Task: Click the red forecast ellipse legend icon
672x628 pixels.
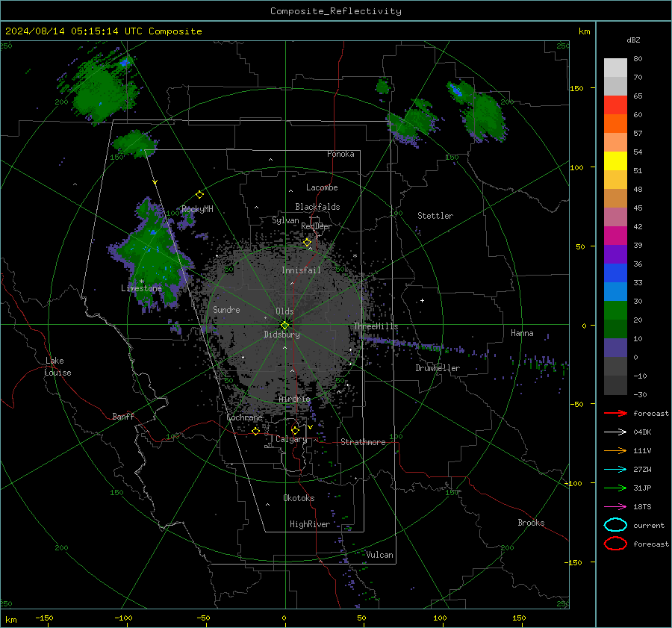Action: 615,544
